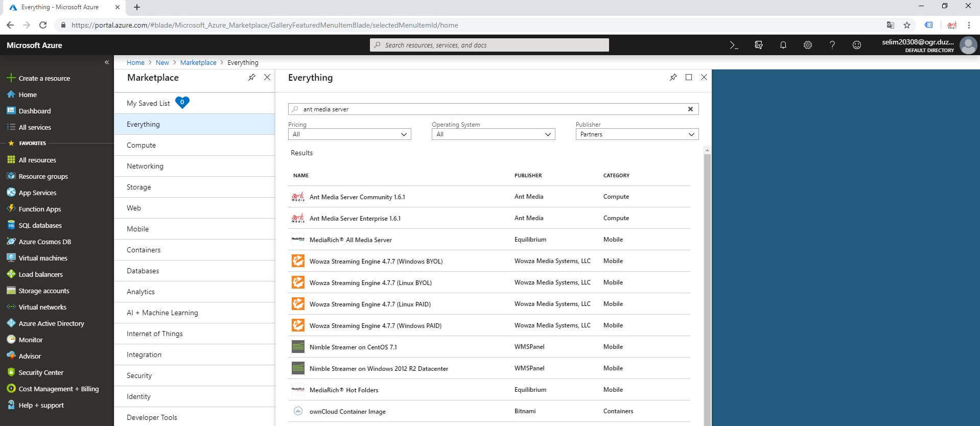This screenshot has width=980, height=426.
Task: Bookmark this page with the star
Action: [907, 25]
